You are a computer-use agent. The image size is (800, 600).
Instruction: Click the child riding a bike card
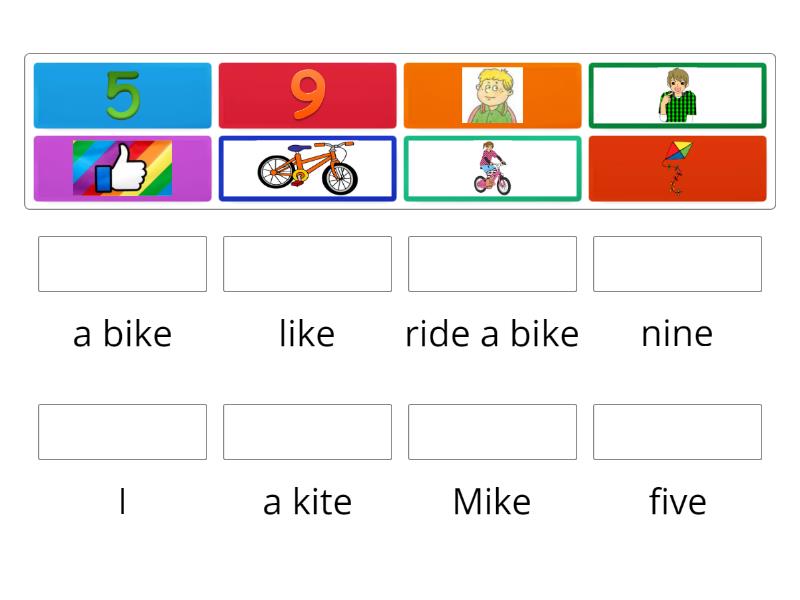492,169
